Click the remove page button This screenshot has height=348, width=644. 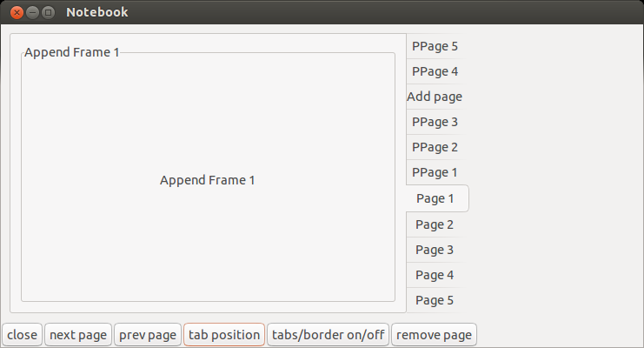434,335
